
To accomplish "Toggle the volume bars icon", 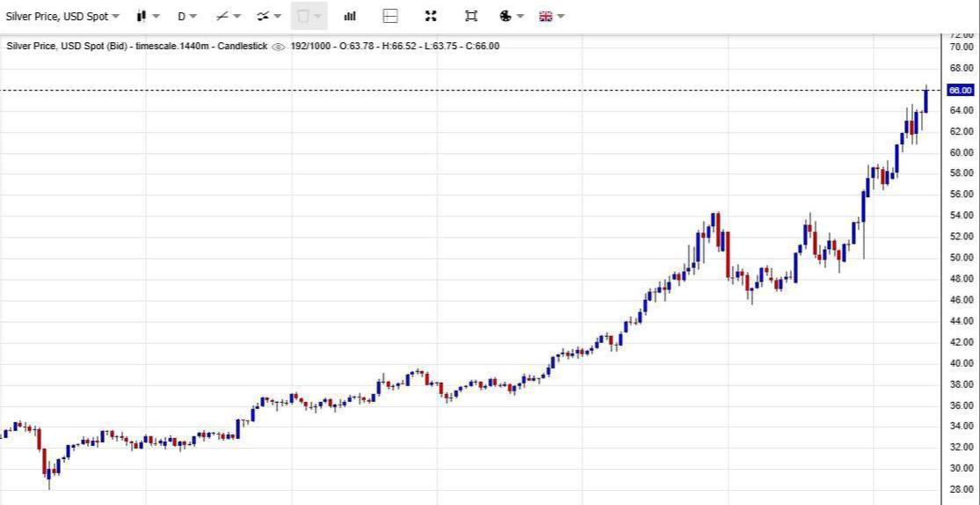I will pos(350,16).
